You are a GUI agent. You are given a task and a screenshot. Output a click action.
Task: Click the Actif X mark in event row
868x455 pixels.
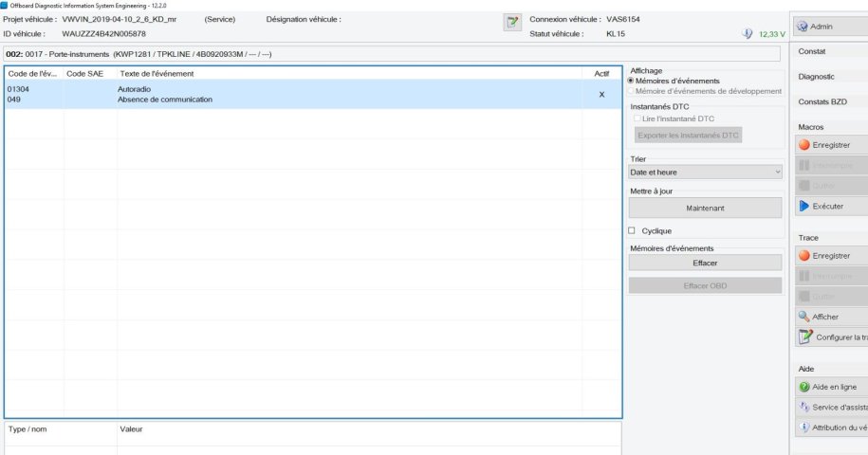point(601,95)
